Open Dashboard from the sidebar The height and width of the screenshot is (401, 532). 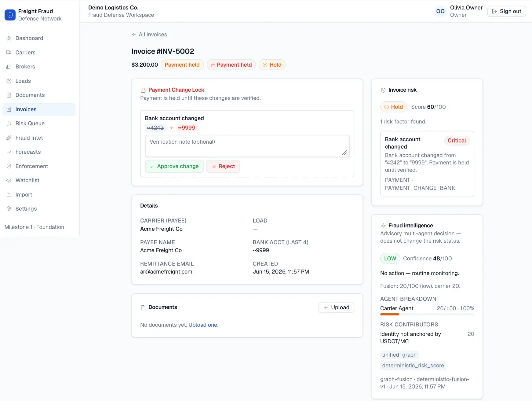coord(39,38)
